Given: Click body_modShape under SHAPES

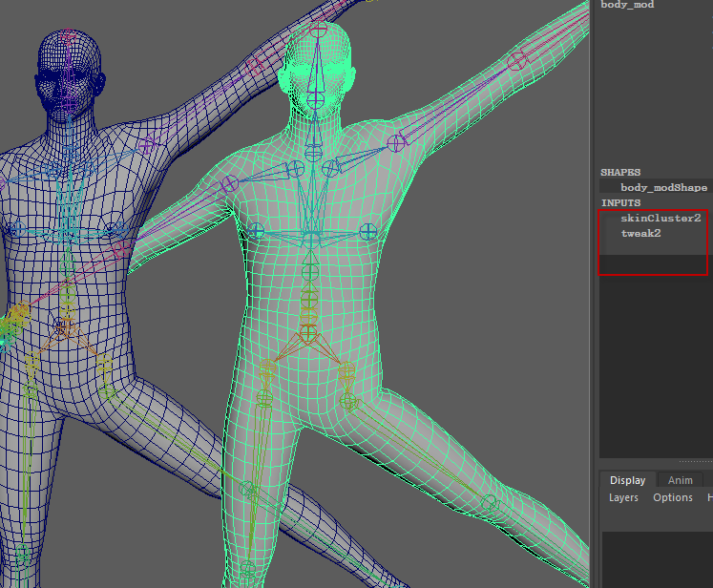Looking at the screenshot, I should coord(663,187).
